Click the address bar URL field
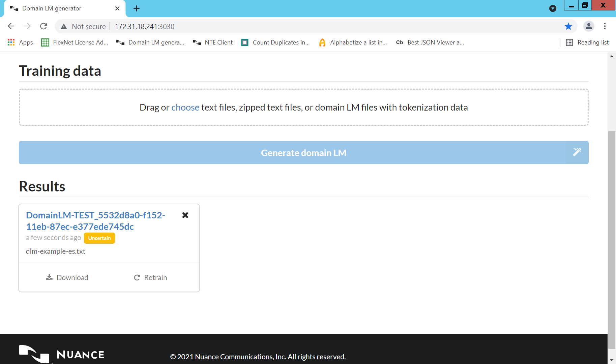Screen dimensions: 616x364 click(x=303, y=26)
